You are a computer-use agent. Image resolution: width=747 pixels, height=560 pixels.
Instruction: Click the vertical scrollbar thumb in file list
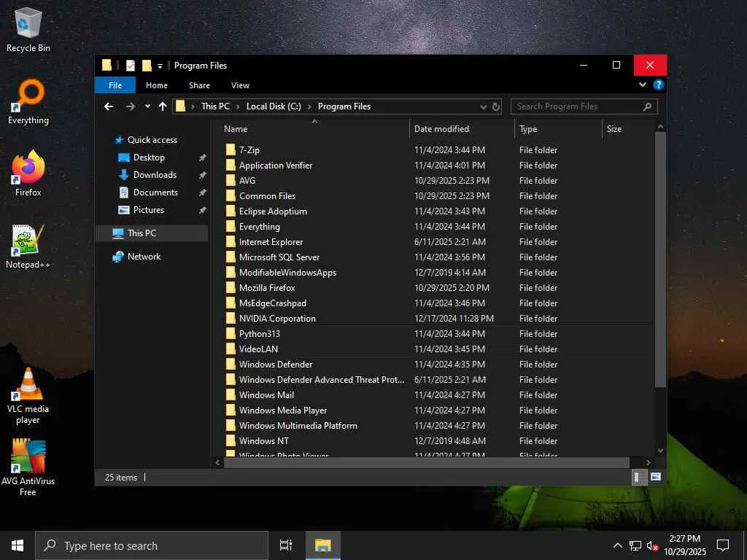point(660,260)
